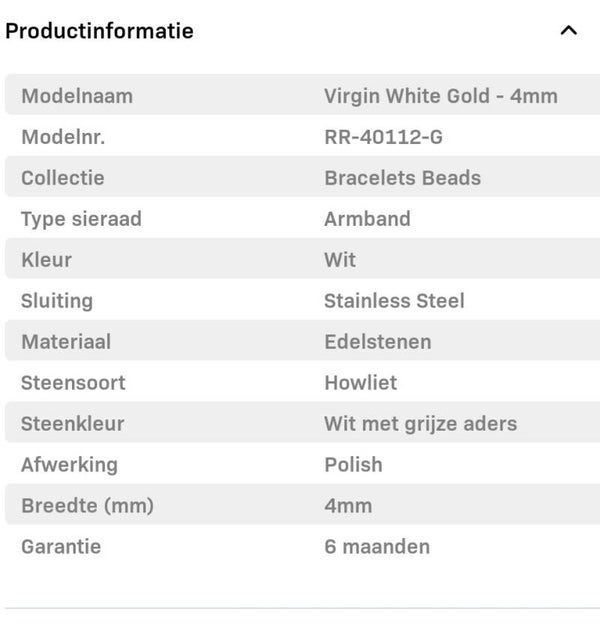Select the Armband jewelry type value

pyautogui.click(x=367, y=219)
